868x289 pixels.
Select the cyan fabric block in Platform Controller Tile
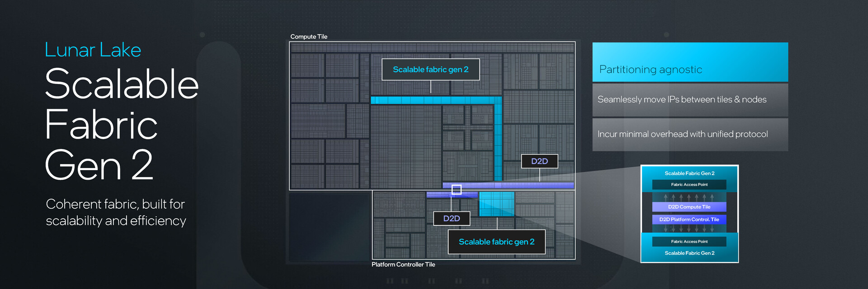click(x=496, y=204)
